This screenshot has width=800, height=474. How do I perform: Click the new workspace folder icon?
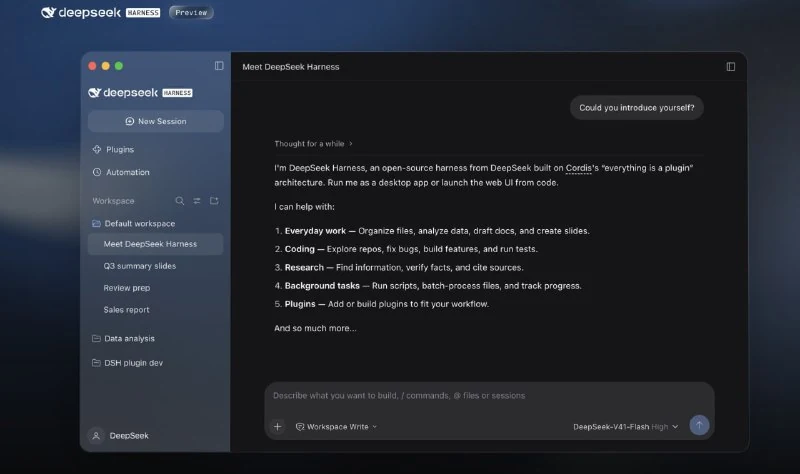coord(214,201)
